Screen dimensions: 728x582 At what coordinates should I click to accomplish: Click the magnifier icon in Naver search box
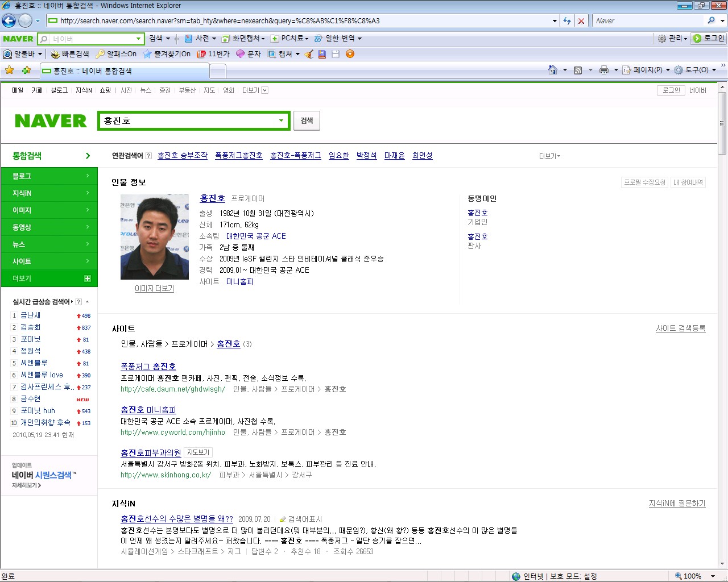pyautogui.click(x=44, y=39)
